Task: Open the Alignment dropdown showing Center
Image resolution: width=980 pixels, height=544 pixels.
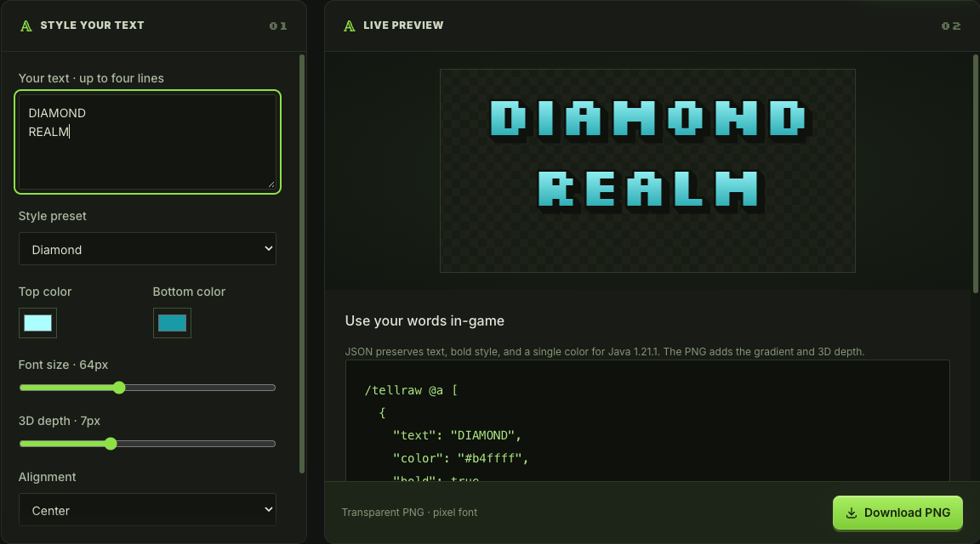Action: (x=147, y=510)
